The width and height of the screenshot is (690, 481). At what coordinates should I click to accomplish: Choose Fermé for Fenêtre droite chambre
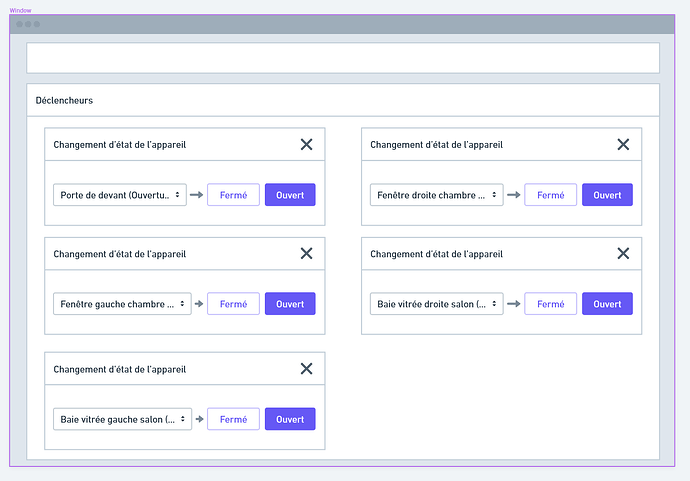click(550, 195)
